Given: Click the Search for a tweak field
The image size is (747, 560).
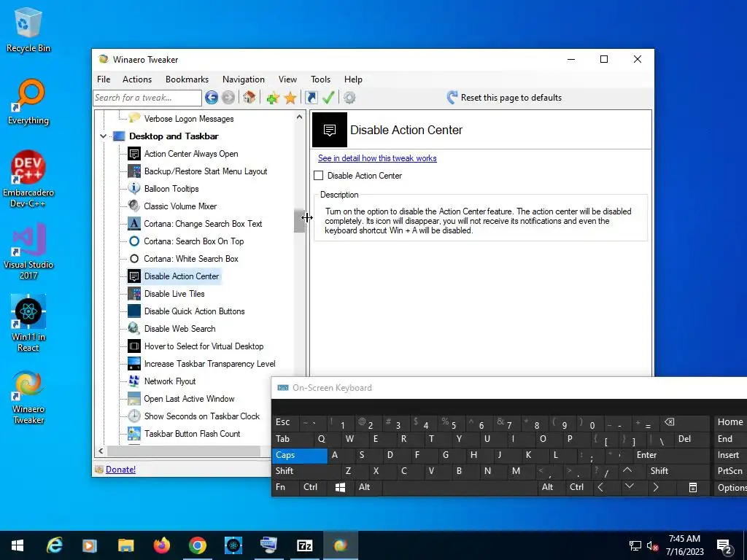Looking at the screenshot, I should 147,98.
